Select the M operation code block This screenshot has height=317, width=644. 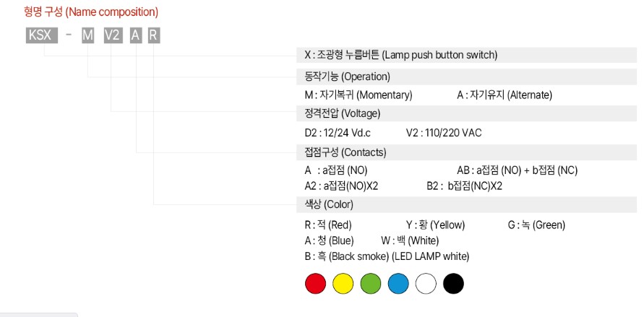point(87,35)
